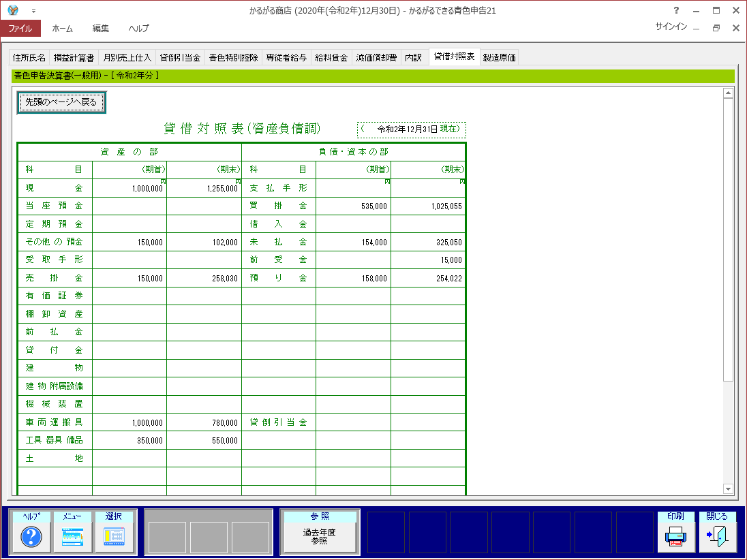Click the 買掛金 期末 value 1,025,055
This screenshot has width=747, height=560.
(447, 206)
